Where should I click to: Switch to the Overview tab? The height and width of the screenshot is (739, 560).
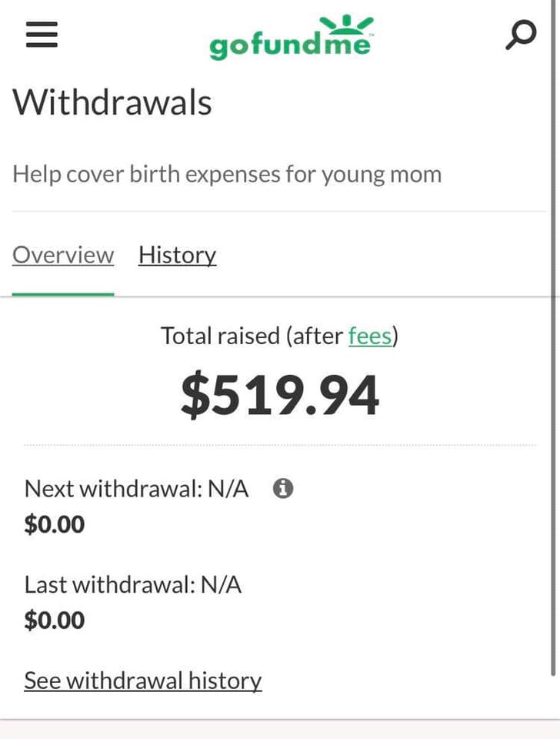[63, 255]
